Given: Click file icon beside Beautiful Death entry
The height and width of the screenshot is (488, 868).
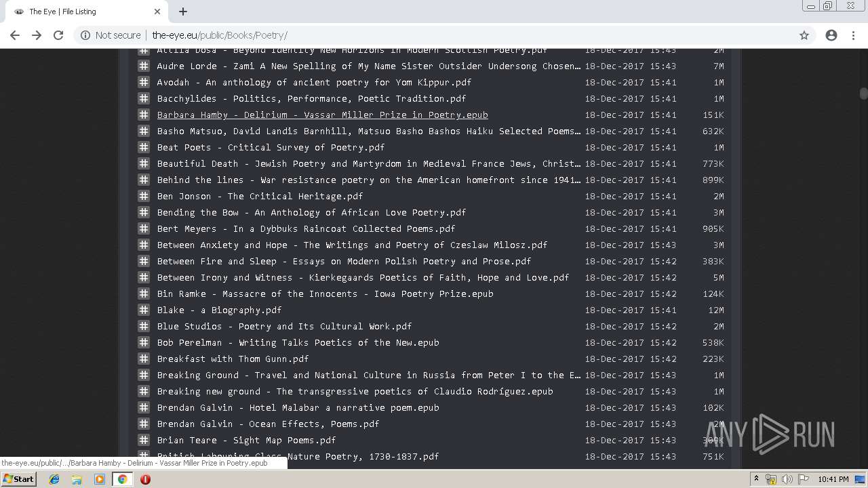Looking at the screenshot, I should click(144, 163).
